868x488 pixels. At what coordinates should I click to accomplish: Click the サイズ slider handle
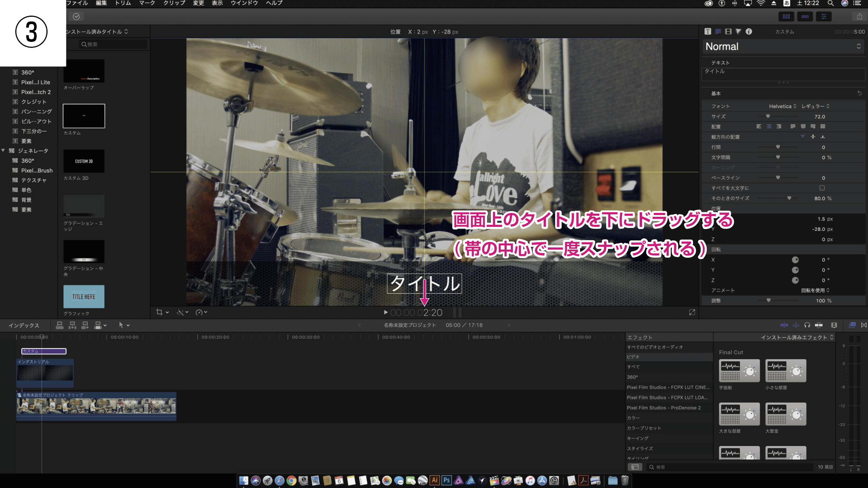tap(768, 116)
